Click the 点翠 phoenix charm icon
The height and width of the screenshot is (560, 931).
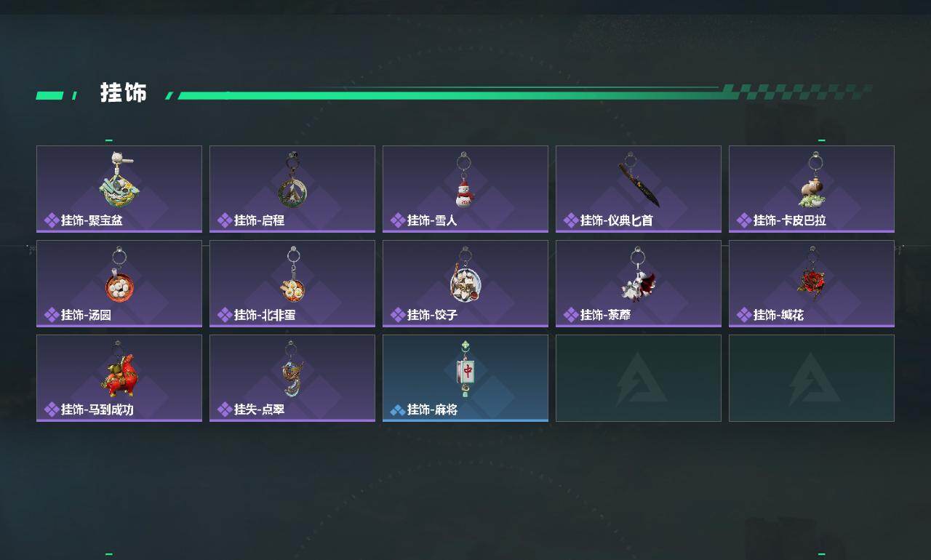tap(292, 369)
